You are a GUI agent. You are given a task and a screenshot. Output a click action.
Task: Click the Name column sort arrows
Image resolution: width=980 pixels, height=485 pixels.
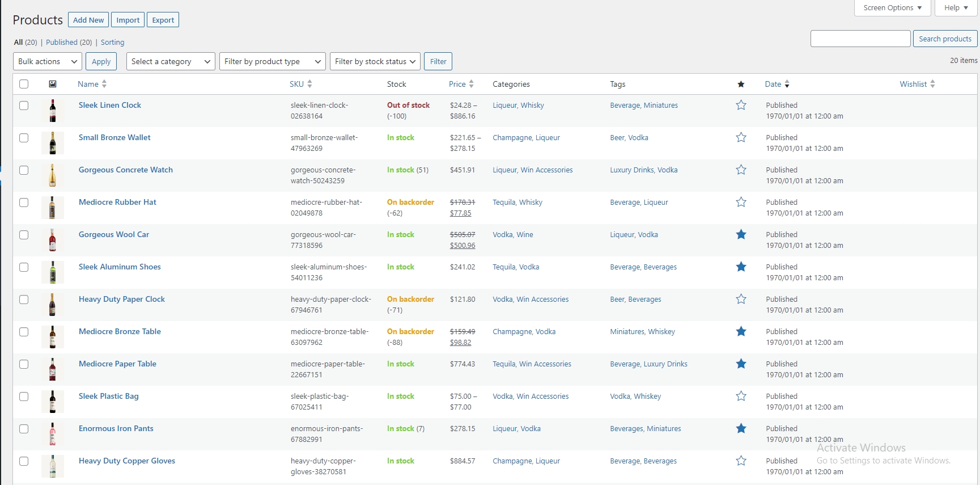click(x=104, y=84)
